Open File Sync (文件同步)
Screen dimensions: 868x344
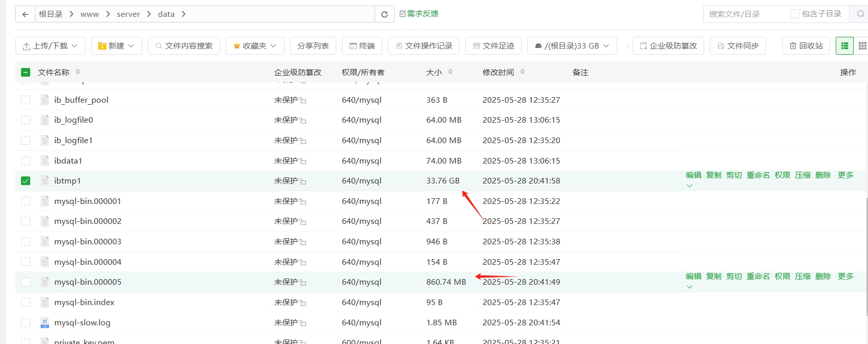tap(738, 46)
